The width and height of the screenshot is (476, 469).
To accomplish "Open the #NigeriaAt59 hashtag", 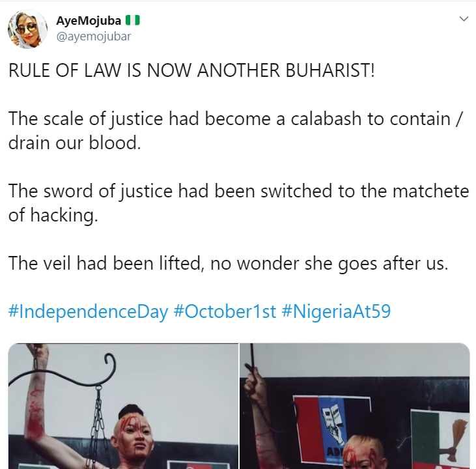I will (x=336, y=311).
